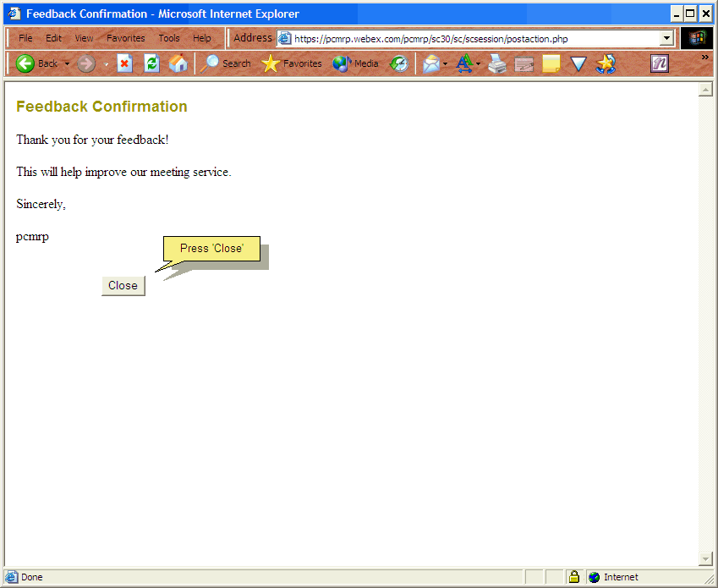The height and width of the screenshot is (588, 718).
Task: Expand the toolbar overflow chevron
Action: point(705,58)
